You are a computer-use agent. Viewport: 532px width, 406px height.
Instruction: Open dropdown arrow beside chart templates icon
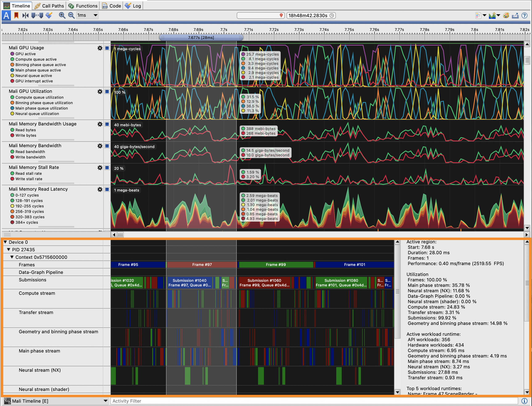point(484,16)
